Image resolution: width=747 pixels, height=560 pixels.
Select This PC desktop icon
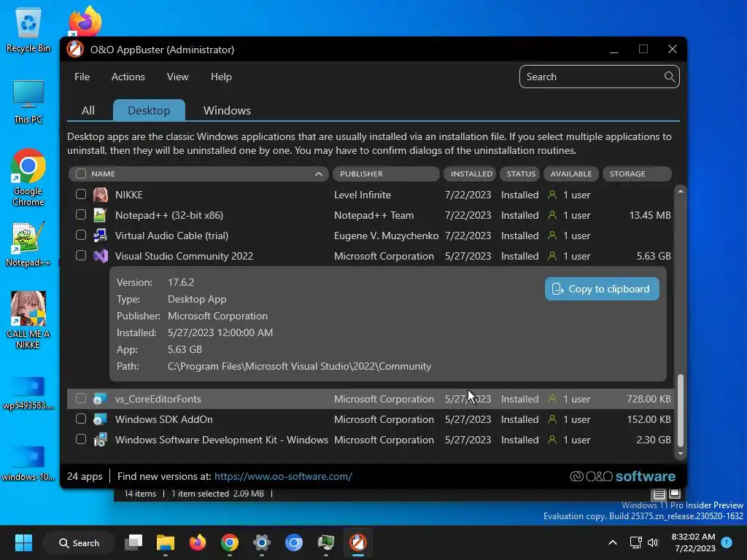coord(28,102)
